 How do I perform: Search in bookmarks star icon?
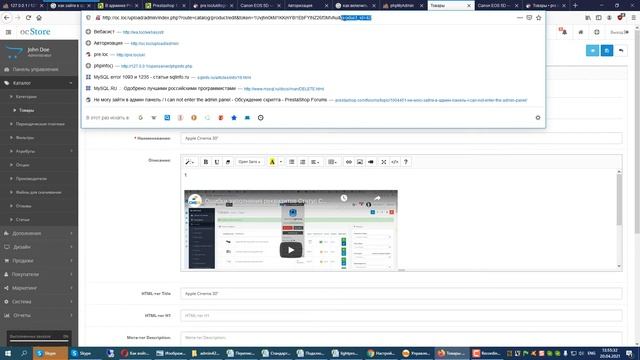point(234,118)
